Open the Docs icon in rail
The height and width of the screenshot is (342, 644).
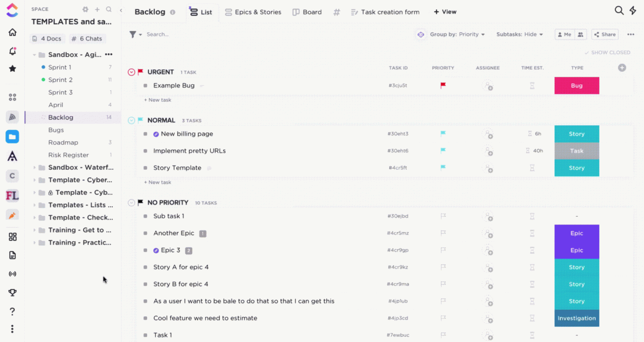tap(12, 255)
